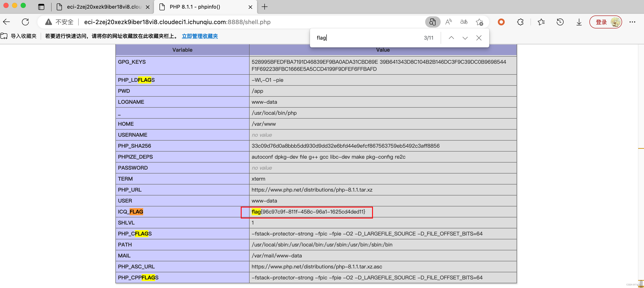Open a new browser tab
The height and width of the screenshot is (288, 644).
click(264, 7)
